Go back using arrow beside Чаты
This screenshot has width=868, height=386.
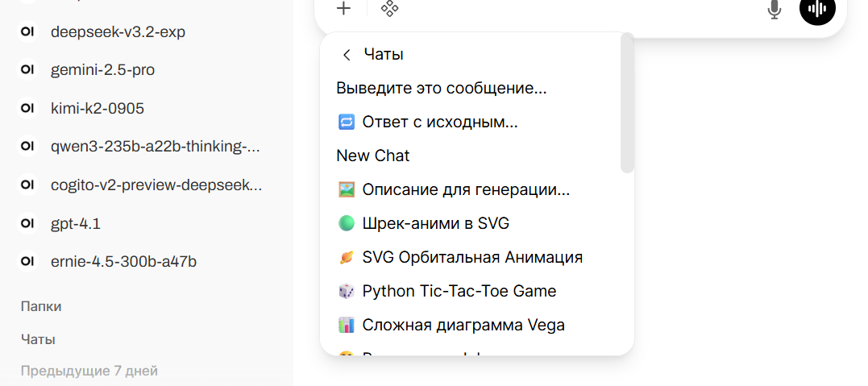click(x=347, y=55)
